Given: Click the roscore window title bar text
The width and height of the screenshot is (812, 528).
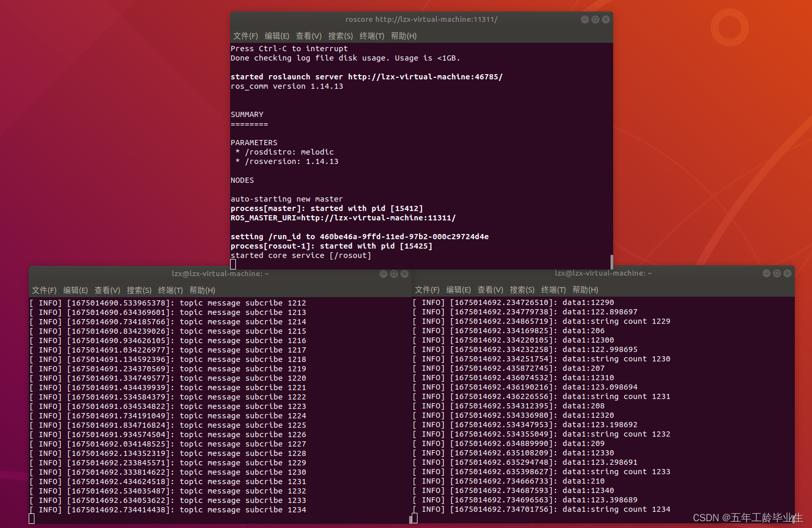Looking at the screenshot, I should click(x=421, y=19).
